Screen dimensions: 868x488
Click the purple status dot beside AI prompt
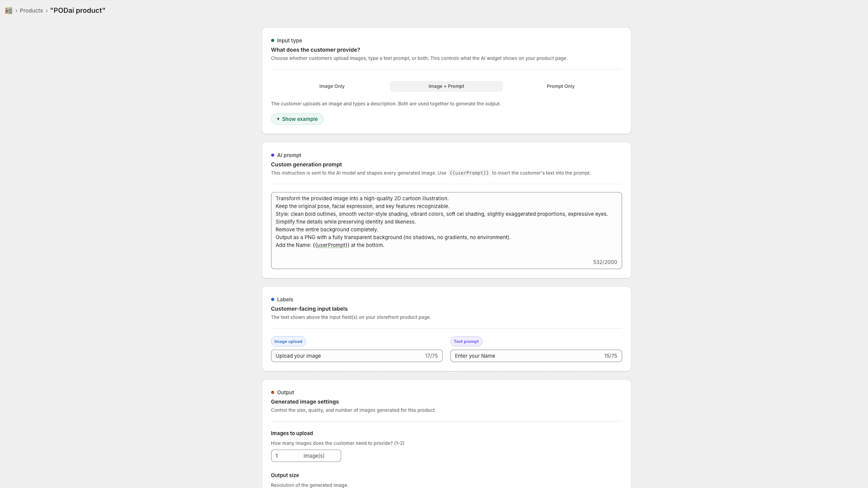pyautogui.click(x=273, y=155)
